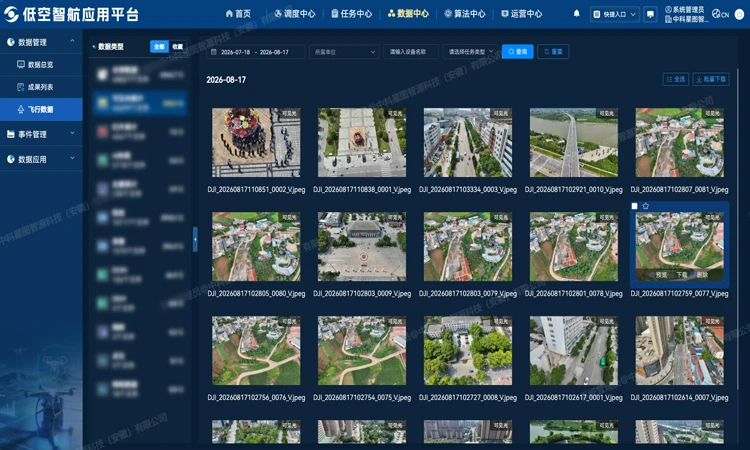Image resolution: width=750 pixels, height=450 pixels.
Task: Open thumbnail DJI_20260817102754_0075_V.jpeg
Action: [362, 351]
